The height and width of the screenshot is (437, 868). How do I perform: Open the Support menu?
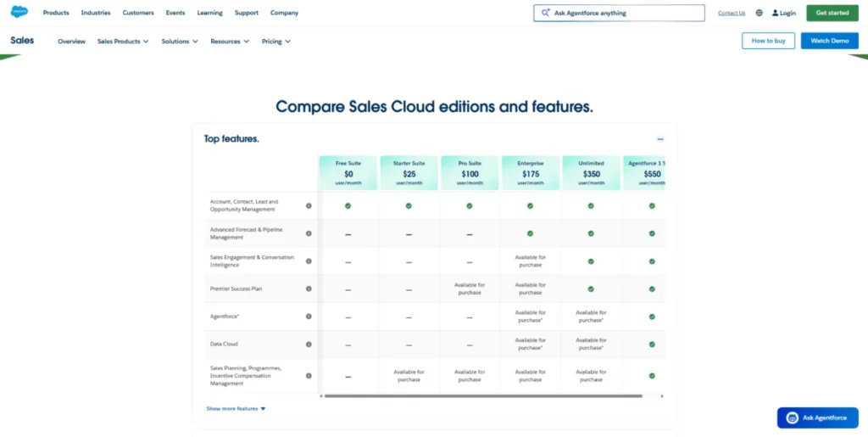click(247, 13)
